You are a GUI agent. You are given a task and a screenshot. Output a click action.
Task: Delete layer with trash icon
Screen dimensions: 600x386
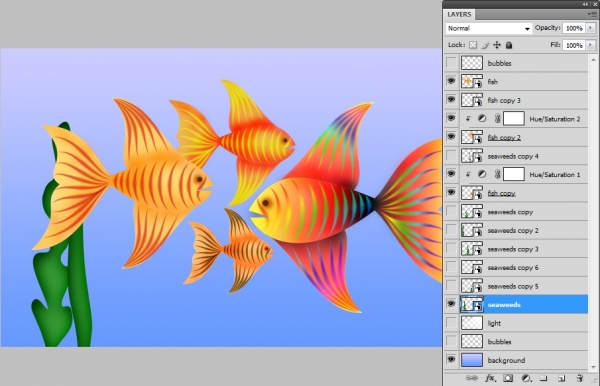coord(579,378)
